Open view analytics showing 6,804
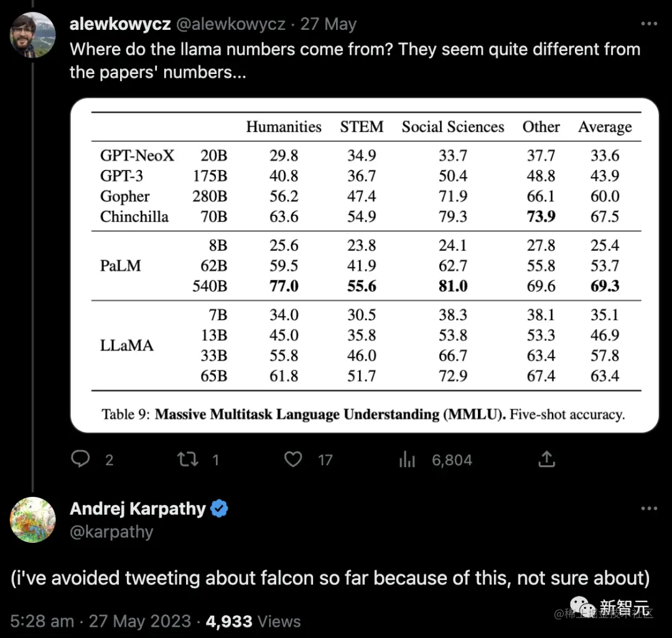Screen dimensions: 672x638 [407, 460]
